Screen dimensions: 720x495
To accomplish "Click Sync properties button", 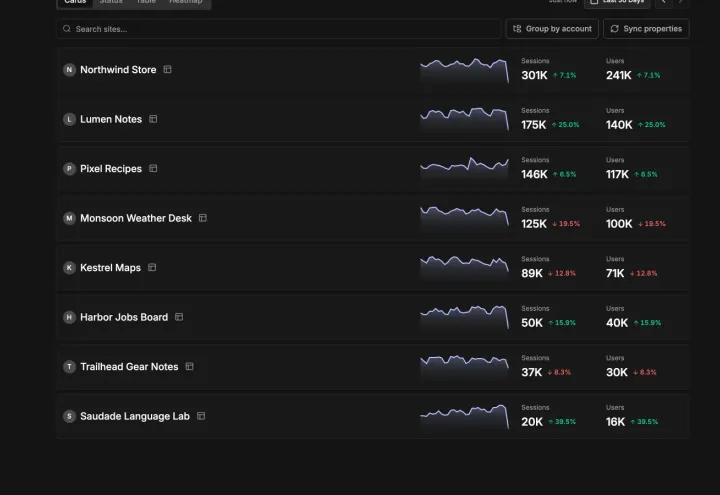I will (x=646, y=28).
